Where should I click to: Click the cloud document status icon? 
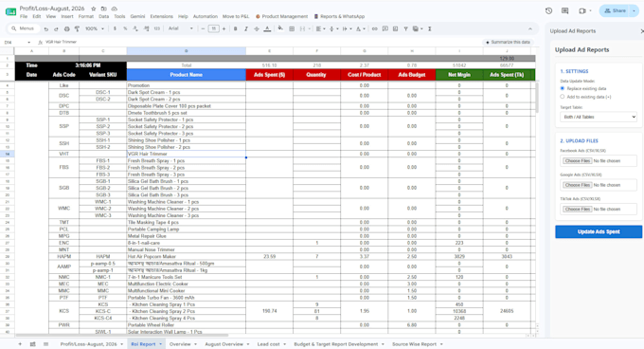(x=115, y=9)
